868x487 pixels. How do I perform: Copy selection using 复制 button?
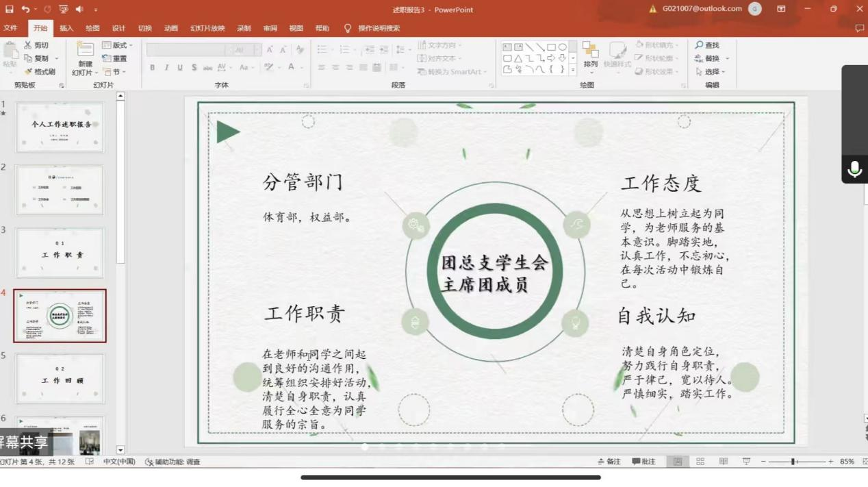click(36, 58)
